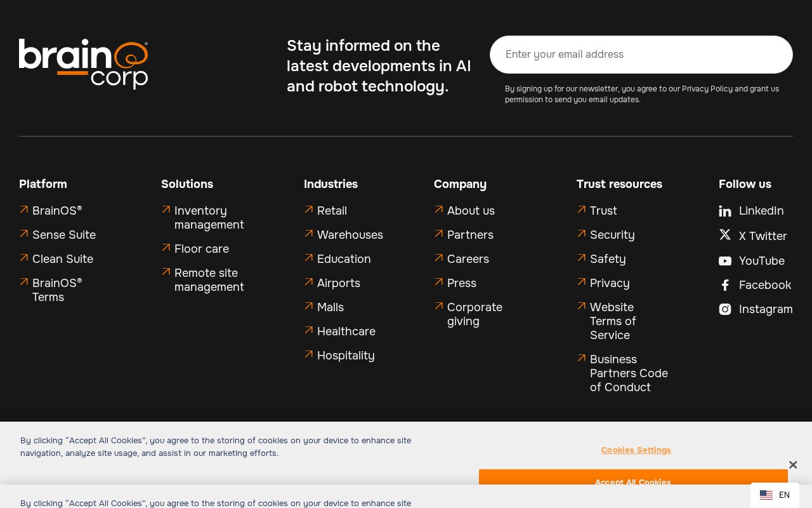812x508 pixels.
Task: Click the Facebook icon
Action: (725, 285)
